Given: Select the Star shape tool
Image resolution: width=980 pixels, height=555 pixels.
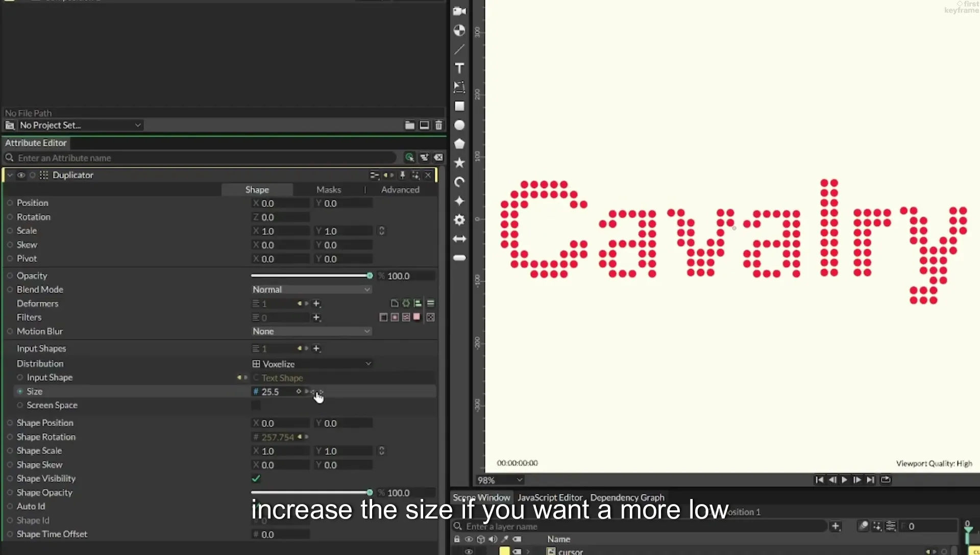Looking at the screenshot, I should pyautogui.click(x=459, y=163).
